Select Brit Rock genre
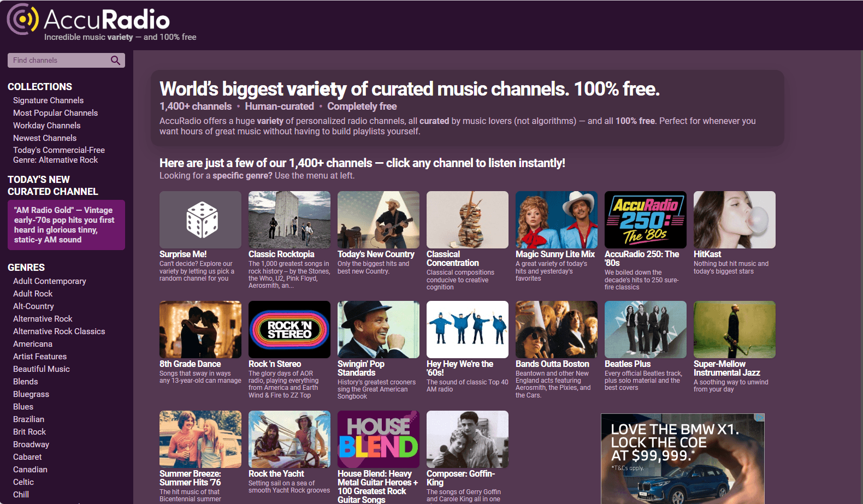The image size is (863, 504). (29, 432)
